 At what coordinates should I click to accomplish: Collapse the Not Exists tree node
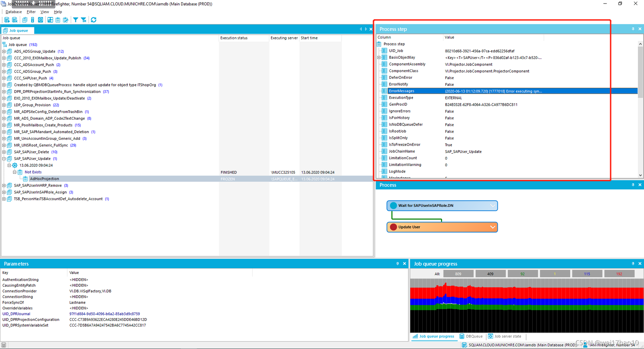pyautogui.click(x=15, y=172)
